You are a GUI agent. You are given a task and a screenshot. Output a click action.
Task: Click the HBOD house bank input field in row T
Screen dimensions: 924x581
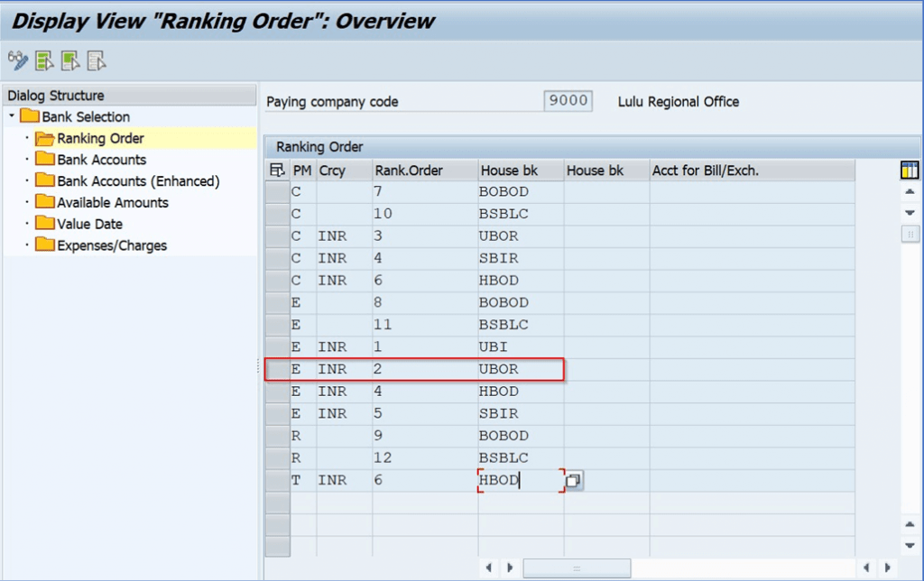click(521, 480)
